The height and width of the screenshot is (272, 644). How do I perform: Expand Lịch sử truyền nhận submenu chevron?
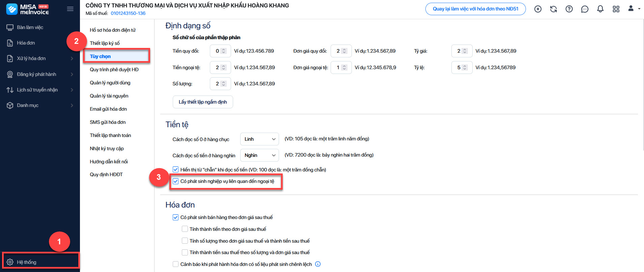pyautogui.click(x=72, y=90)
